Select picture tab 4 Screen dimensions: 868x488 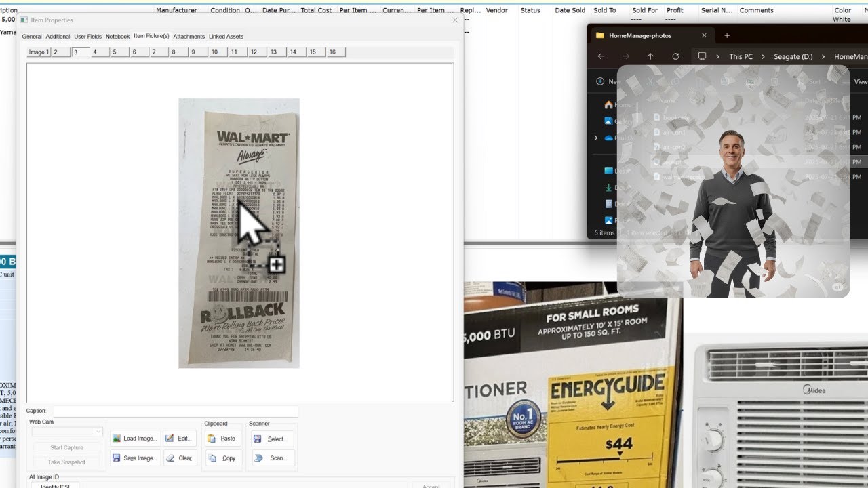100,52
